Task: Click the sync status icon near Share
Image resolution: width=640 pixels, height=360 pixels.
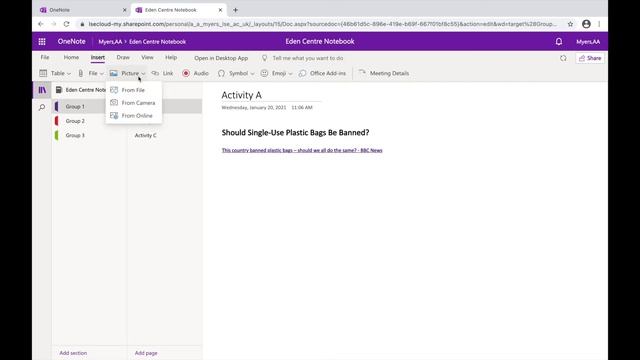Action: [x=563, y=58]
